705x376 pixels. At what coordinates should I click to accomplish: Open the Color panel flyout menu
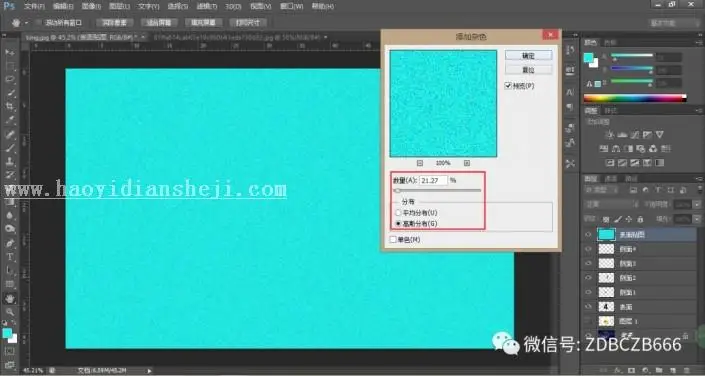click(699, 42)
